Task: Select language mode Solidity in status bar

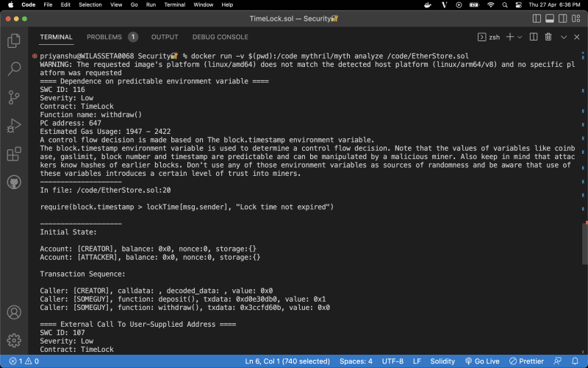Action: pos(442,361)
